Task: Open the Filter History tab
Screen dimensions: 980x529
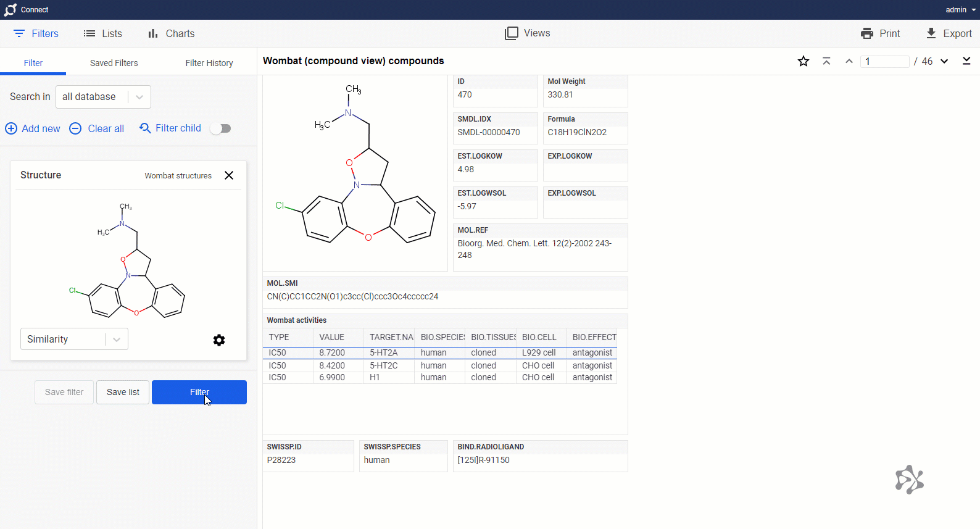Action: click(x=209, y=63)
